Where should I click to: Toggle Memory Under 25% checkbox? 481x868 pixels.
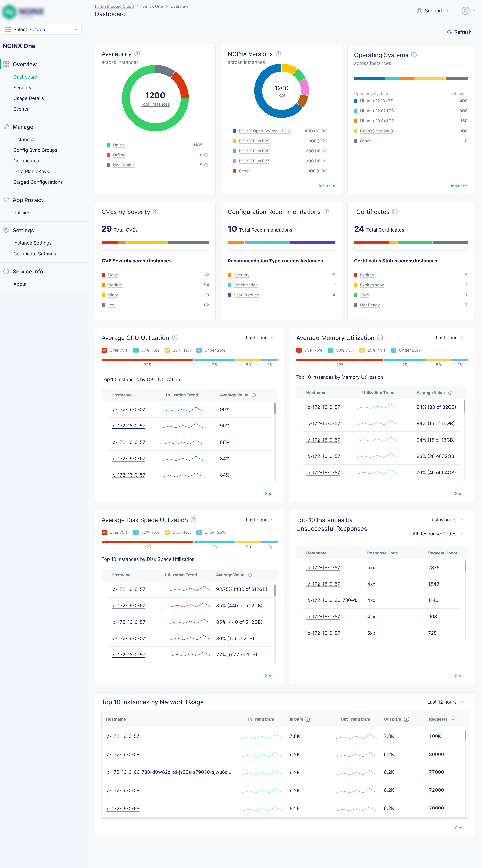click(393, 350)
